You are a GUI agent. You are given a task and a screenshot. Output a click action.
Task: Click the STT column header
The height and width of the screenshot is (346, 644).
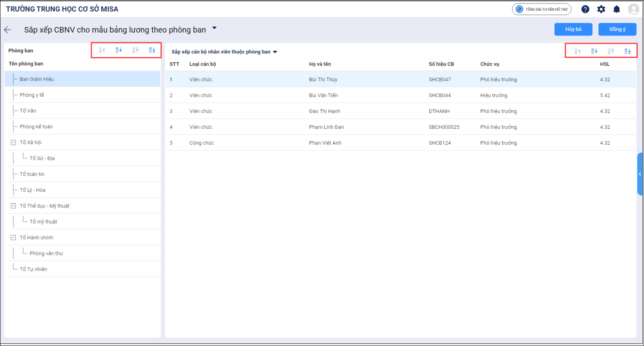pyautogui.click(x=174, y=64)
